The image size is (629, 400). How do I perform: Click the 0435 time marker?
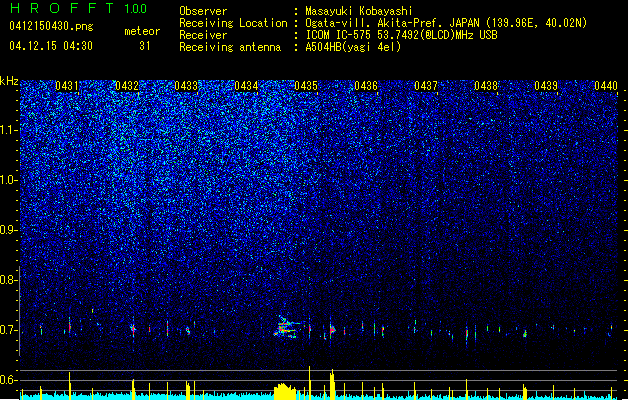[306, 85]
